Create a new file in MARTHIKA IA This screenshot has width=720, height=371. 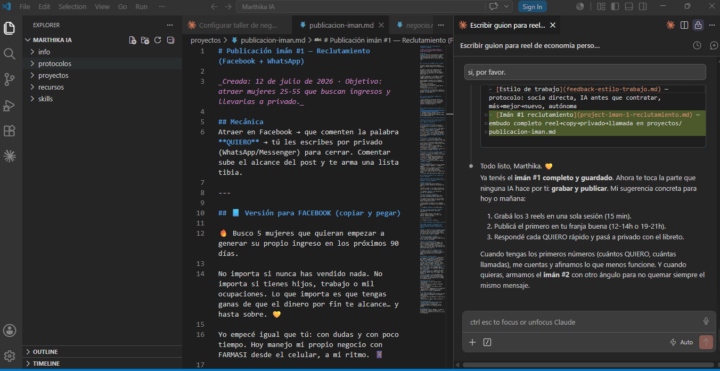pos(132,40)
